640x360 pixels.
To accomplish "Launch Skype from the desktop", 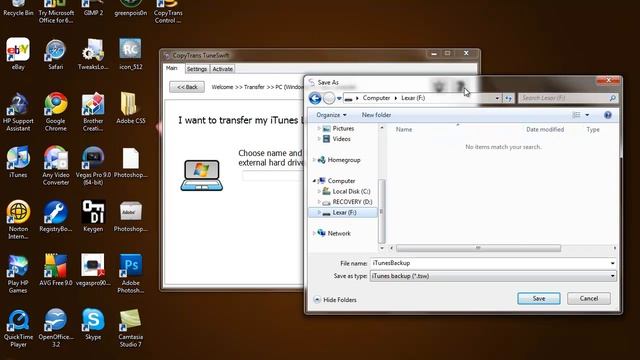I will click(x=93, y=324).
